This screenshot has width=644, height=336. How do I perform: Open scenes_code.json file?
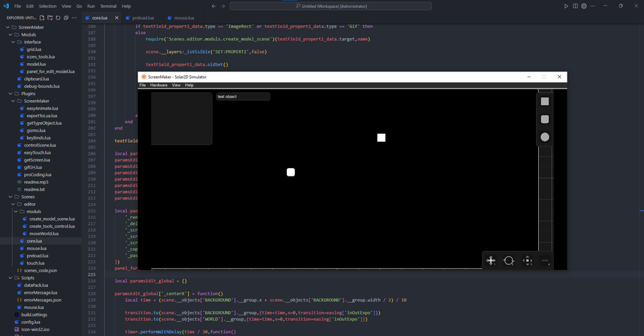click(41, 271)
